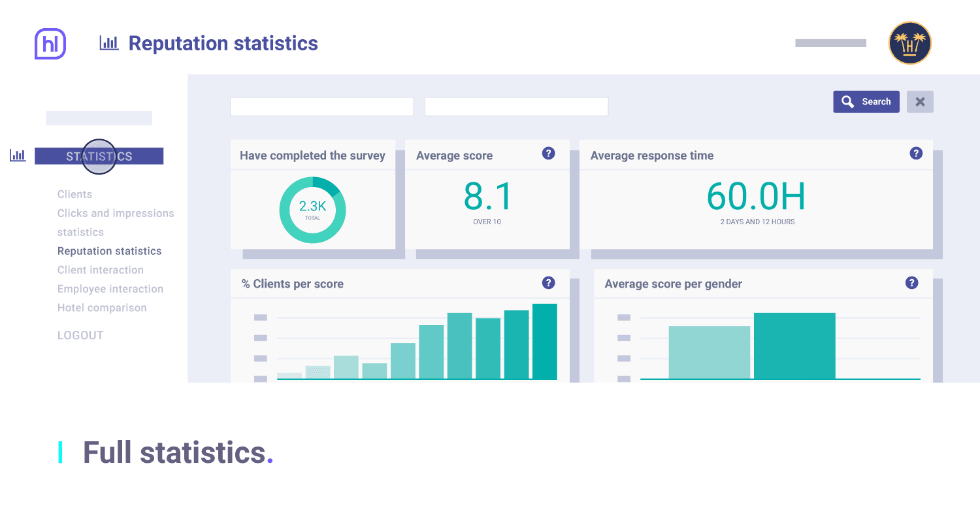
Task: Open help for Average score per gender
Action: click(911, 283)
